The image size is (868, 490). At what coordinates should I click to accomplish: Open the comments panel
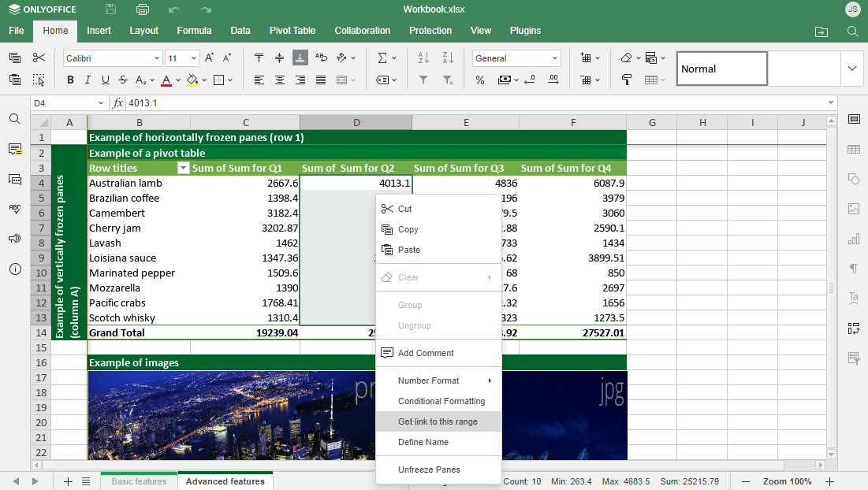13,149
